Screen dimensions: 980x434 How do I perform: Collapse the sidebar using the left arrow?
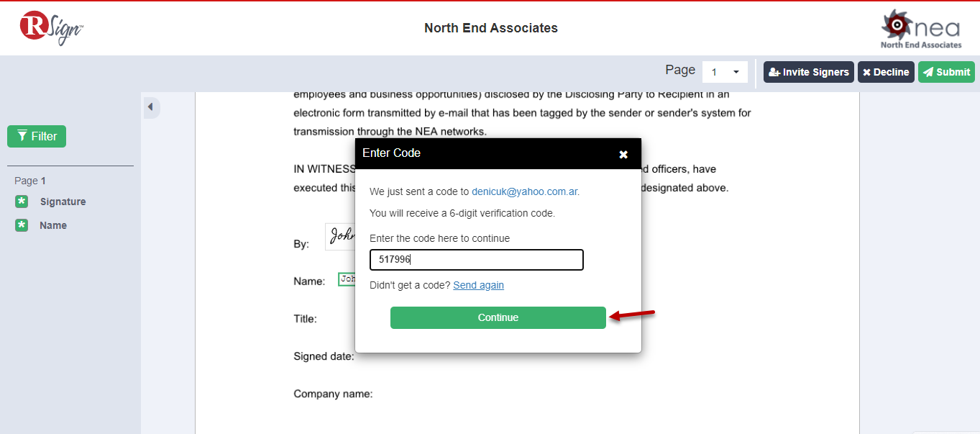[151, 107]
